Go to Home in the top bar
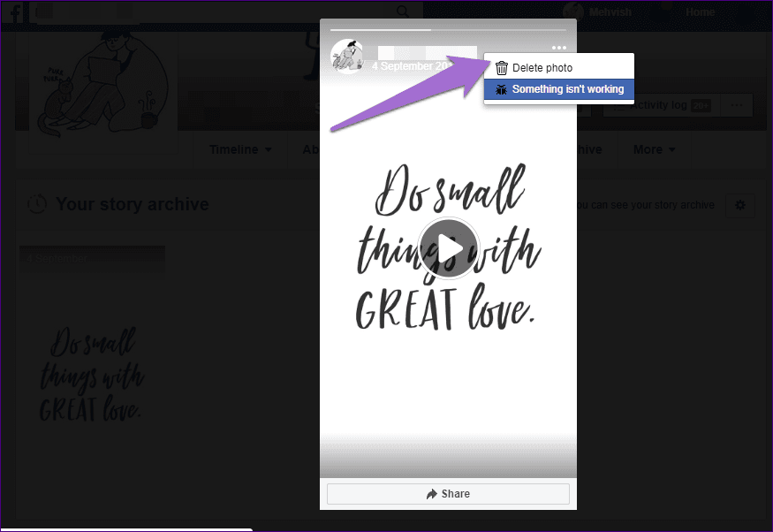The image size is (773, 532). coord(700,11)
